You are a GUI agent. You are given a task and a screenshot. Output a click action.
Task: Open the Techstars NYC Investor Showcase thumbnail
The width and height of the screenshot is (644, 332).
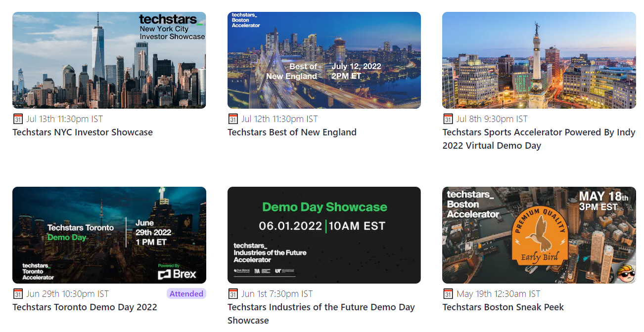(109, 60)
